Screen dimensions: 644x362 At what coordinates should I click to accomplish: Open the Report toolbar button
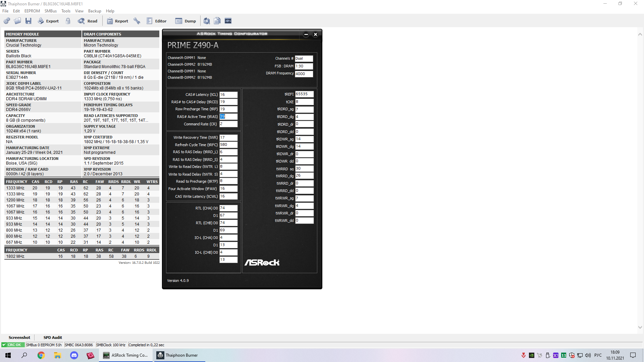pos(117,21)
